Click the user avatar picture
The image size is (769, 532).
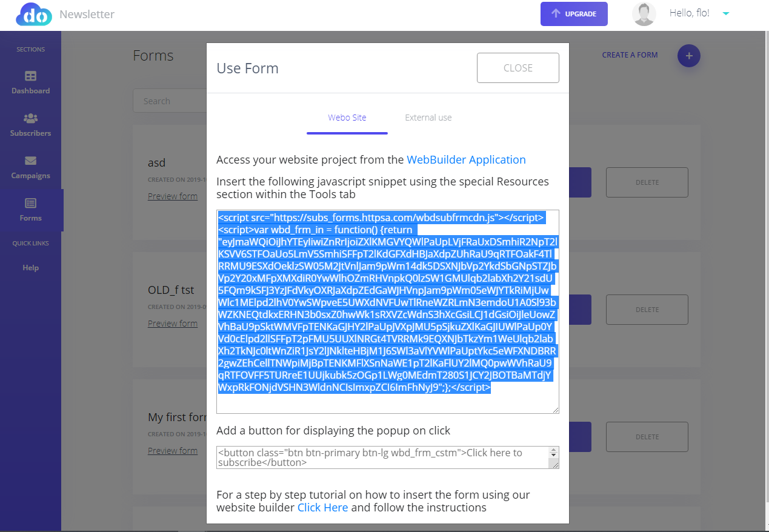(x=644, y=14)
